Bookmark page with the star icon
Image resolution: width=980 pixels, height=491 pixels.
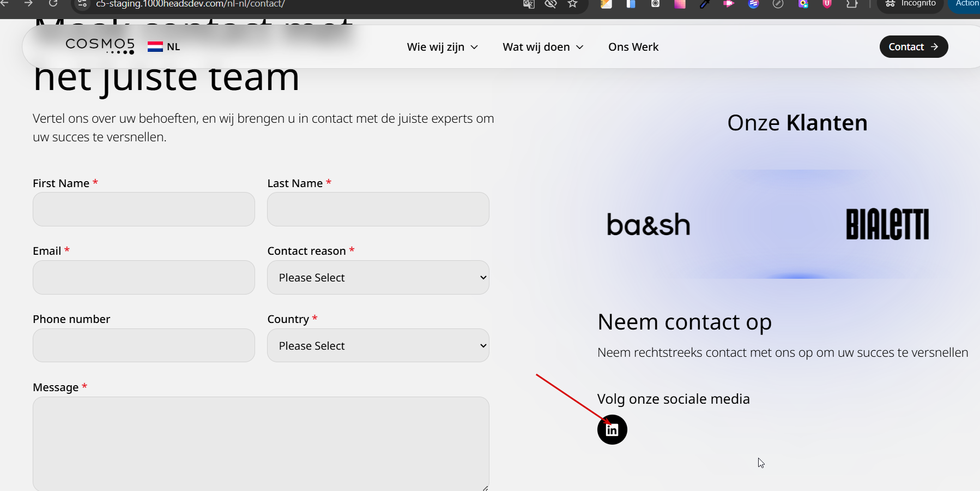[x=572, y=4]
